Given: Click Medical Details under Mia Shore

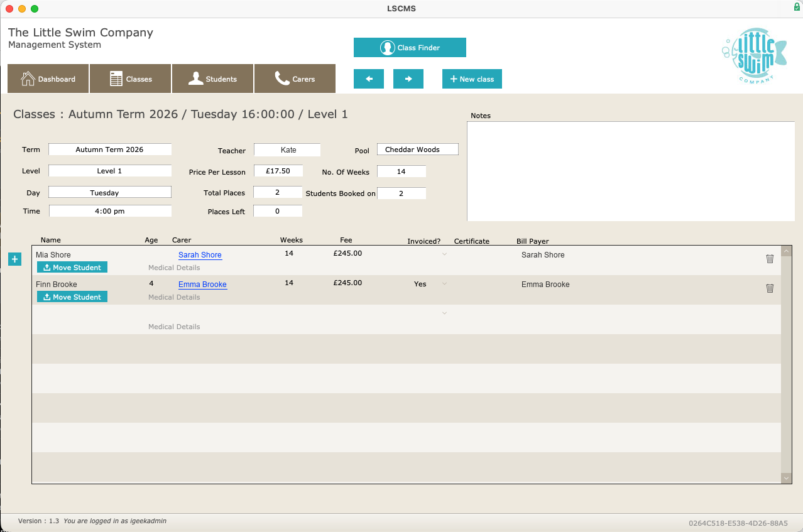Looking at the screenshot, I should coord(174,268).
